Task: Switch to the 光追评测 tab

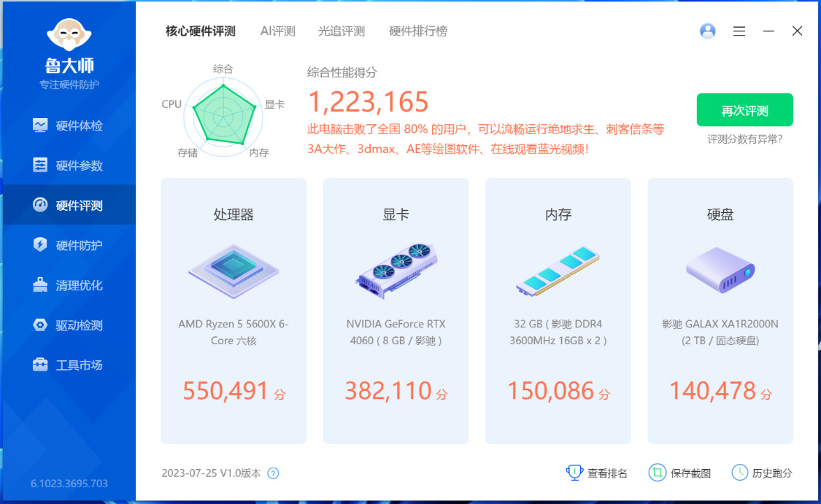Action: 342,31
